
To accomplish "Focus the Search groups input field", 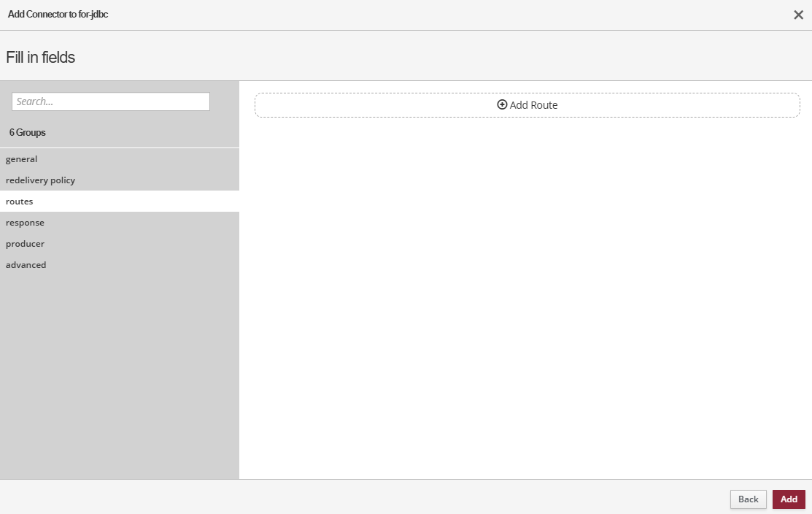I will tap(111, 101).
